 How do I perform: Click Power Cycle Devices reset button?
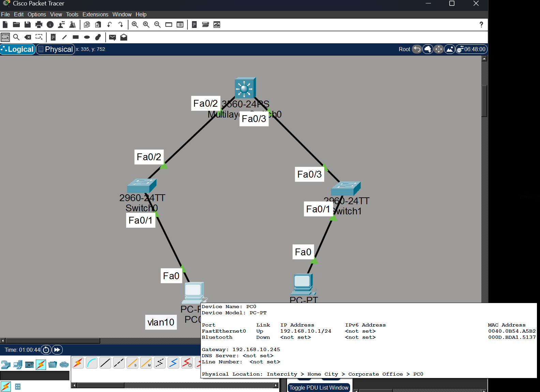pyautogui.click(x=46, y=350)
